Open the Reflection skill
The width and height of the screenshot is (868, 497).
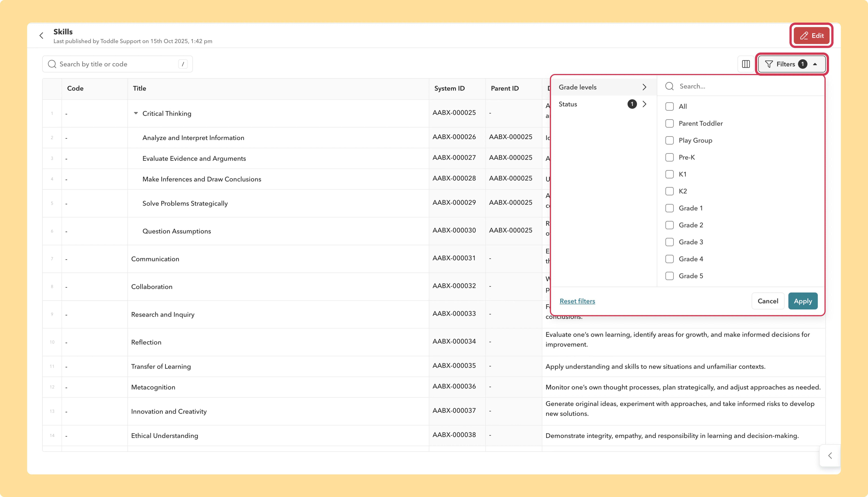146,342
